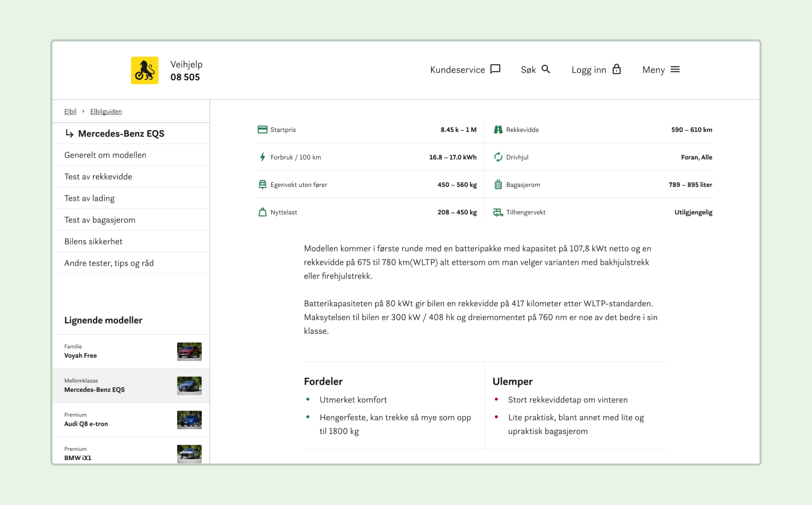Click the Hengerfeste advantage bullet text
This screenshot has width=812, height=505.
(x=395, y=424)
